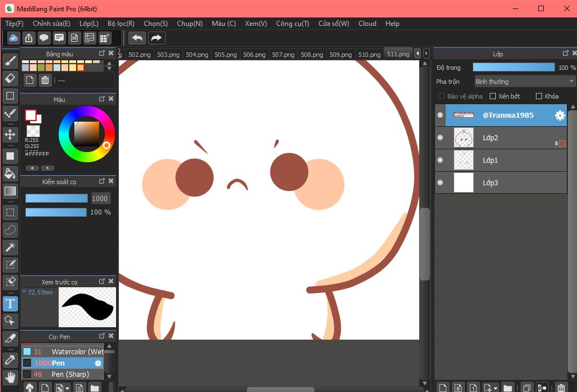Adjust the Độ trong opacity slider
Image resolution: width=577 pixels, height=392 pixels.
[x=514, y=67]
